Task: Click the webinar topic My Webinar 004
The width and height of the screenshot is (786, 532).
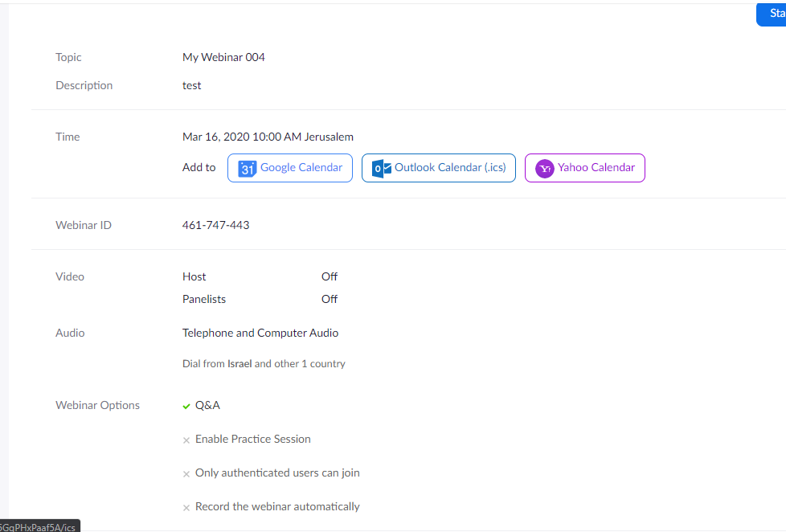Action: (x=223, y=57)
